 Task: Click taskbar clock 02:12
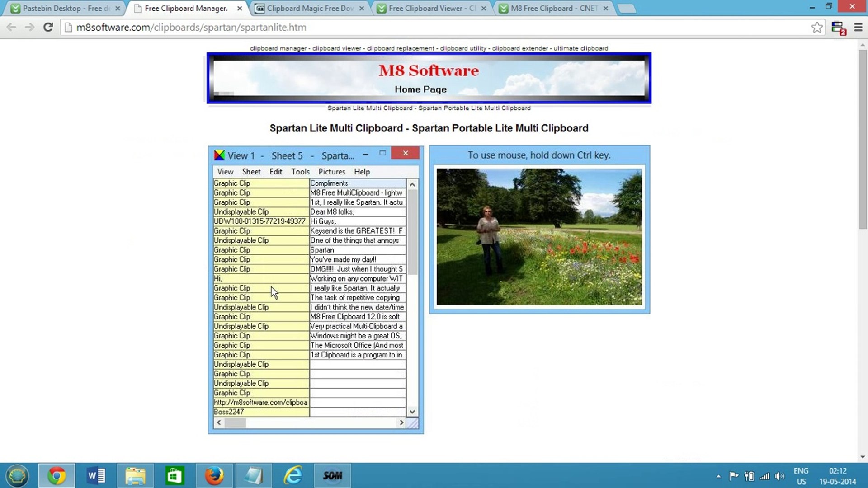pos(838,471)
